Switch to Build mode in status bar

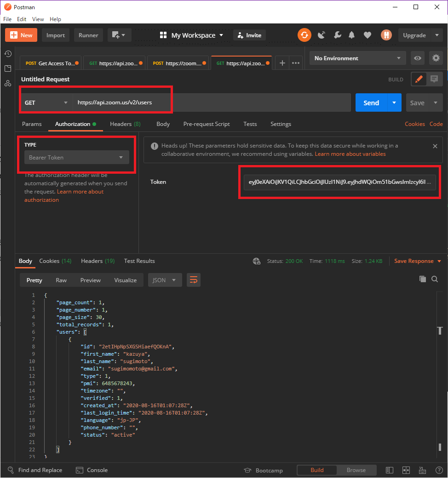[x=317, y=470]
